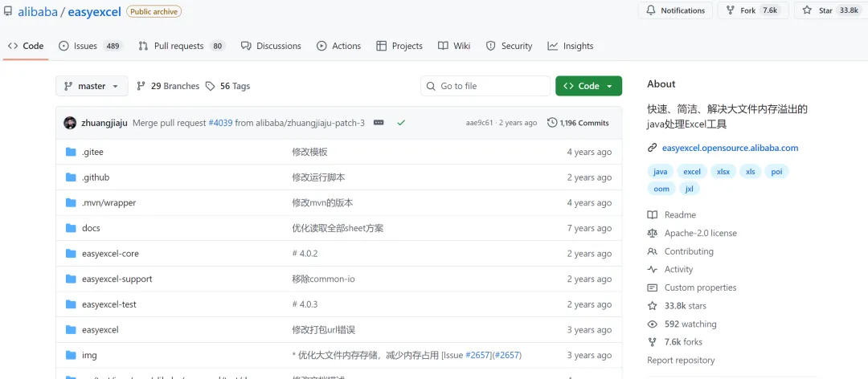The height and width of the screenshot is (379, 868).
Task: Click the tag icon near 56 Tags
Action: click(x=210, y=86)
